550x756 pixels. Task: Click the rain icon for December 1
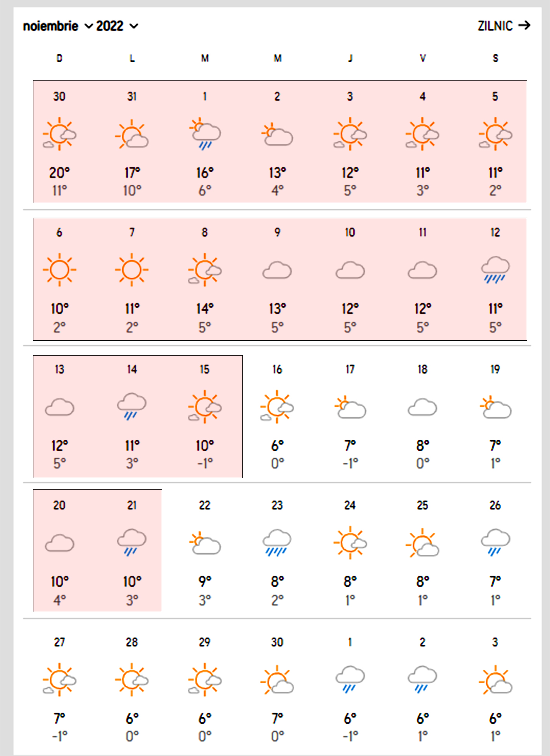click(350, 679)
